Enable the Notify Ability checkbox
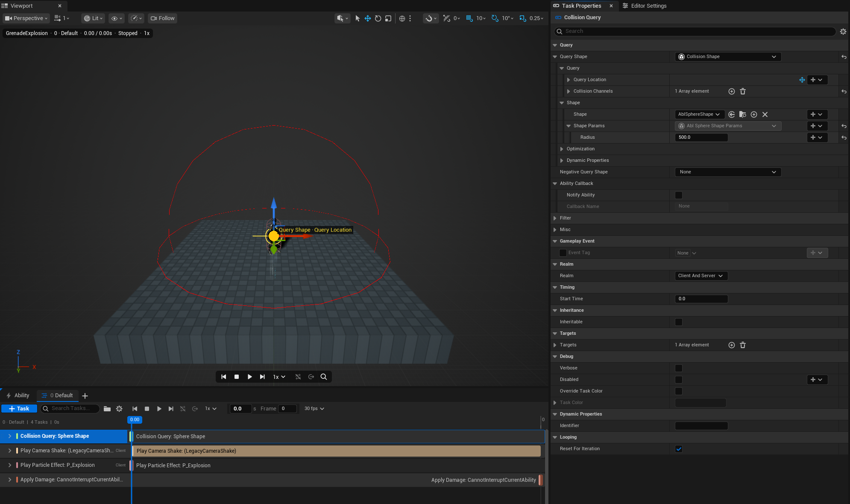 pos(679,195)
